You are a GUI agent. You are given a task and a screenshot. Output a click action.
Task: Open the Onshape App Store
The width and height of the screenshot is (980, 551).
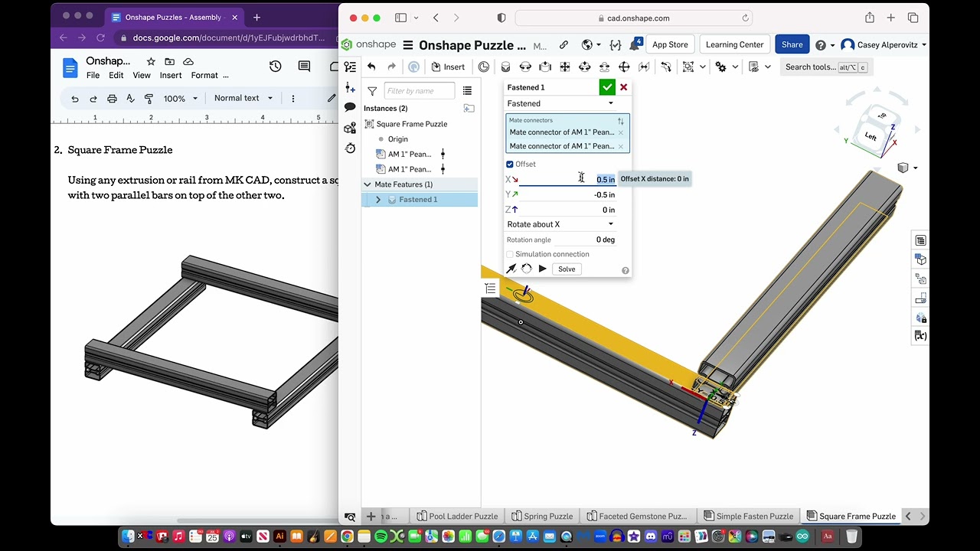coord(670,44)
